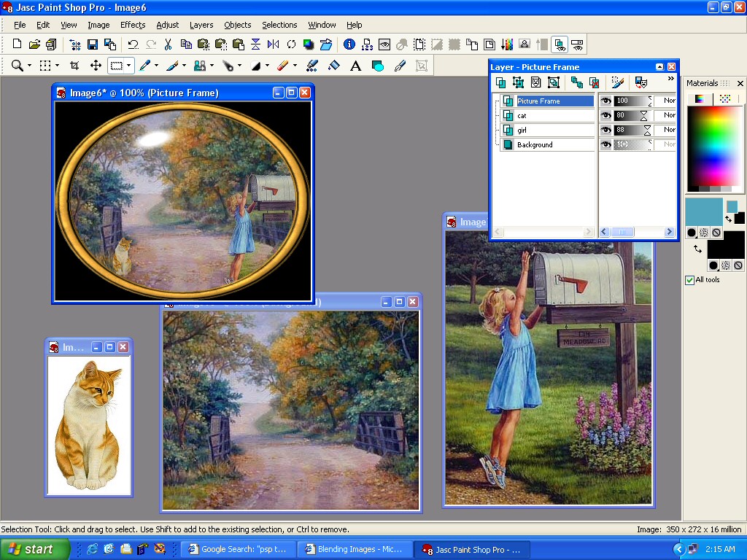The height and width of the screenshot is (560, 747).
Task: Uncheck the All tools checkbox
Action: (689, 280)
